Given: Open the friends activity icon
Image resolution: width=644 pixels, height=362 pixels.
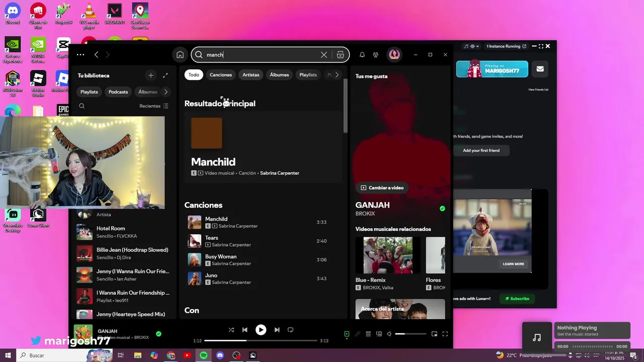Looking at the screenshot, I should tap(376, 55).
